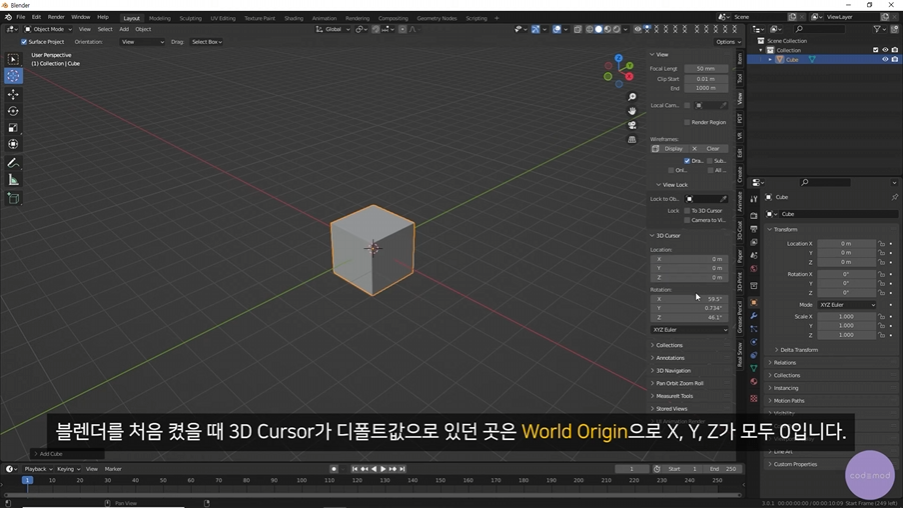The width and height of the screenshot is (903, 508).
Task: Select the Annotate pencil tool
Action: [13, 163]
